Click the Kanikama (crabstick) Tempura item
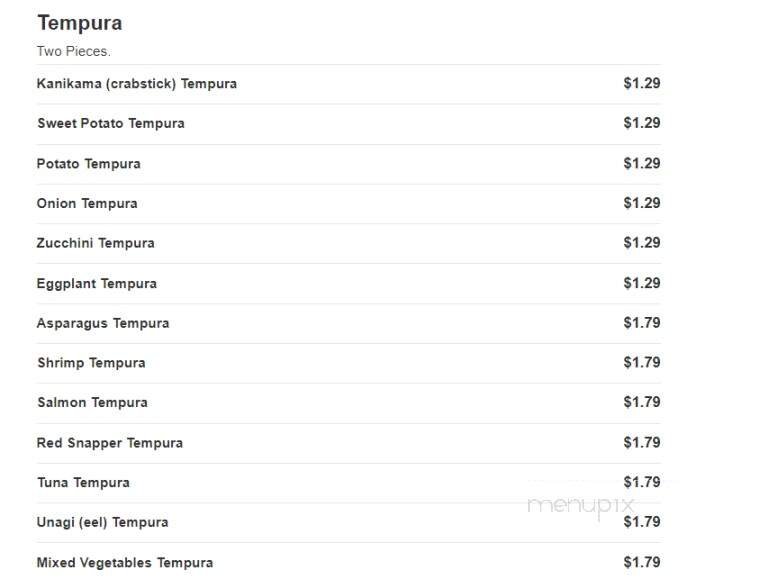The height and width of the screenshot is (588, 760). coord(137,84)
